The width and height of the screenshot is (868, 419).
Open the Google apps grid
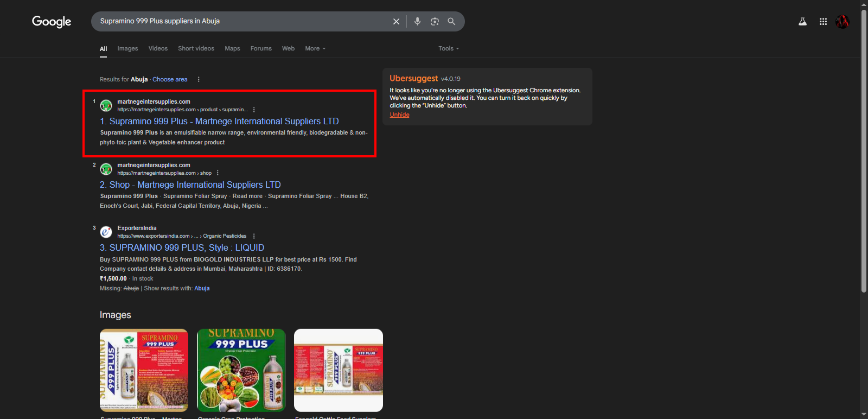(x=823, y=22)
